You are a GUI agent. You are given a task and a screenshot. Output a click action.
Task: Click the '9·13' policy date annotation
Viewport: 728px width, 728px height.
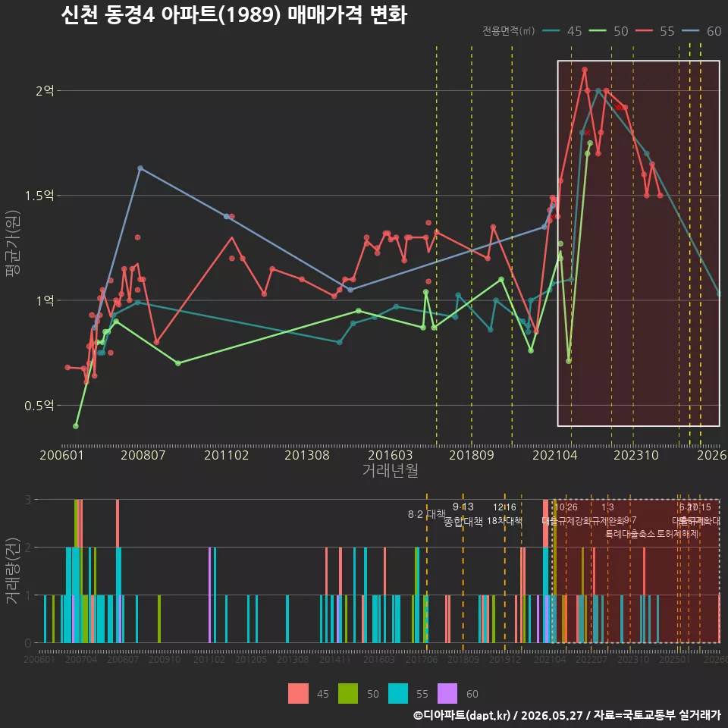pos(463,507)
